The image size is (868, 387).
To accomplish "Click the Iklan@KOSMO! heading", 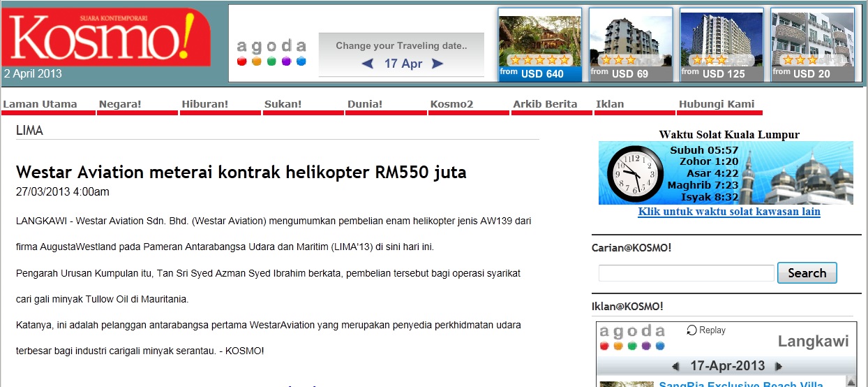I will point(627,306).
